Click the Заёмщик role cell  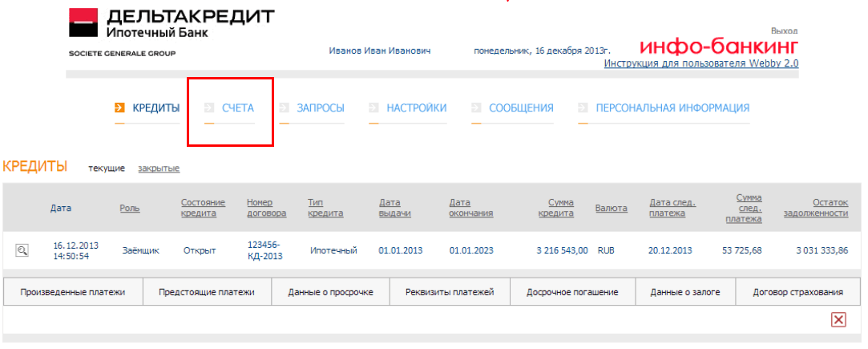click(x=140, y=250)
